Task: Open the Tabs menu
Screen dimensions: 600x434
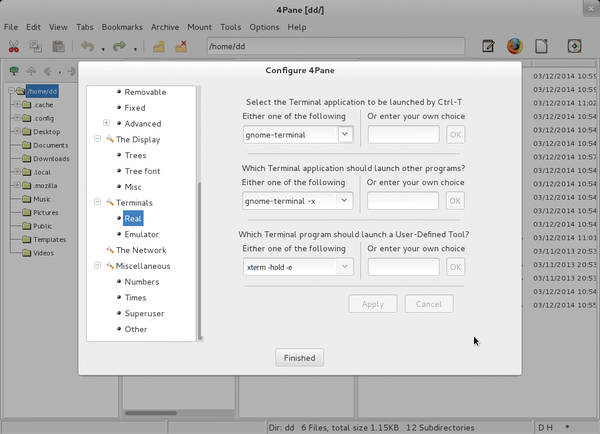Action: pos(85,27)
